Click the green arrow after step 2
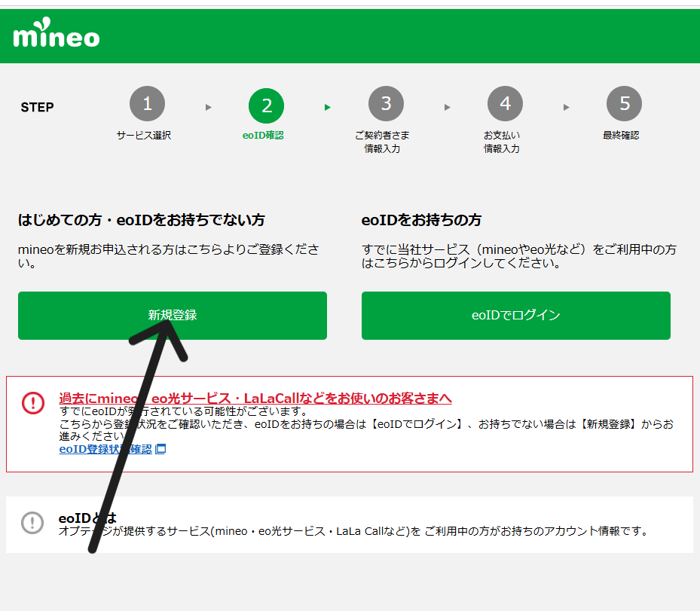 (328, 107)
